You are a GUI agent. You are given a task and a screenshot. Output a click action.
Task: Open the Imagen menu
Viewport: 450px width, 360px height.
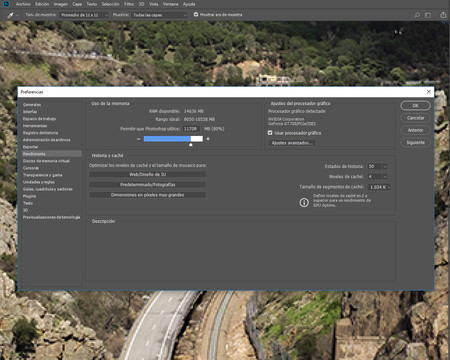point(61,4)
